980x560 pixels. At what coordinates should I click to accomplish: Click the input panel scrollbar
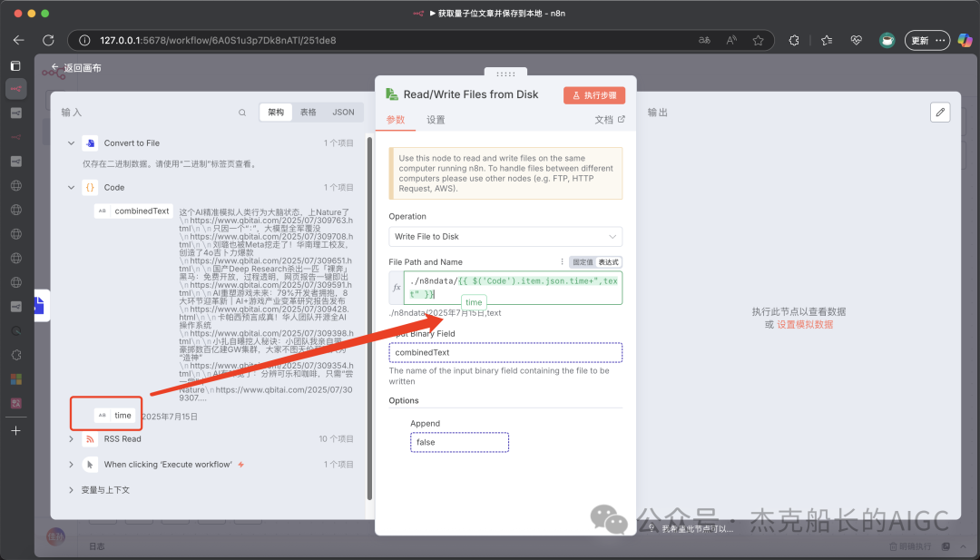point(369,319)
